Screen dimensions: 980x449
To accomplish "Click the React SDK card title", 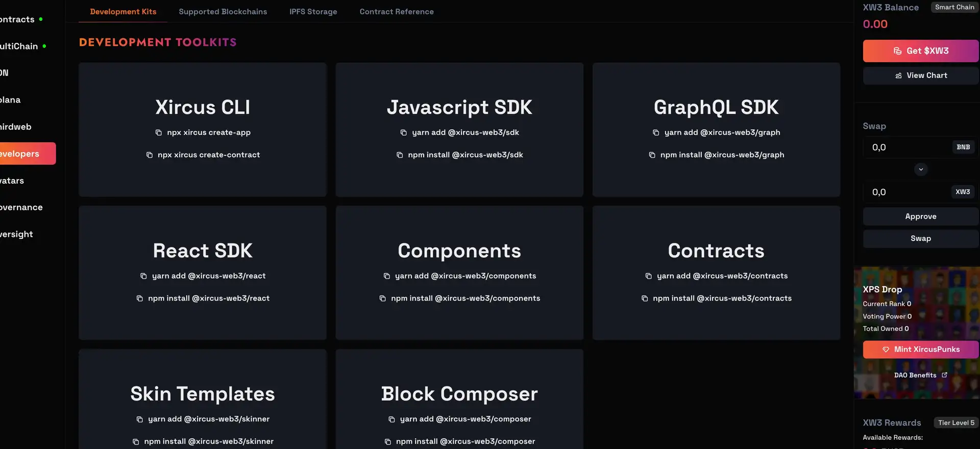I will (203, 251).
